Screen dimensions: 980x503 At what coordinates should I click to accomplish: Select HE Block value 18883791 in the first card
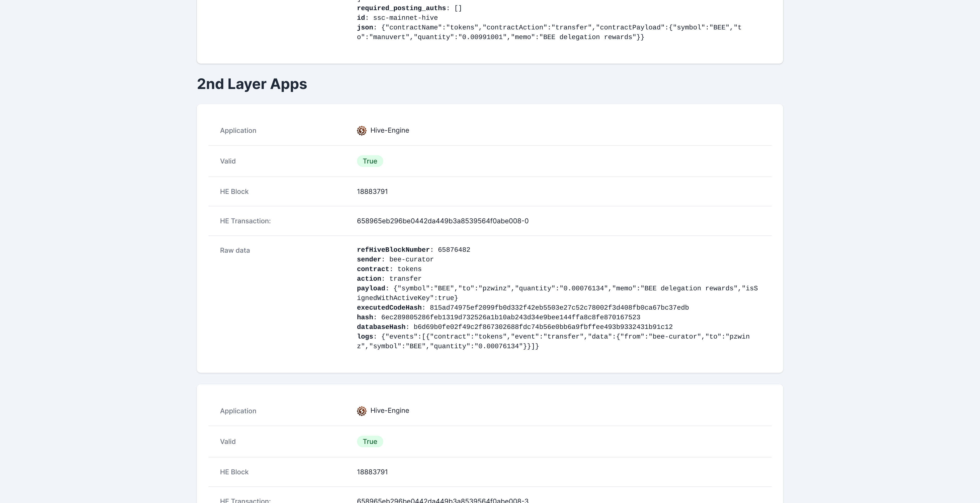pyautogui.click(x=372, y=191)
